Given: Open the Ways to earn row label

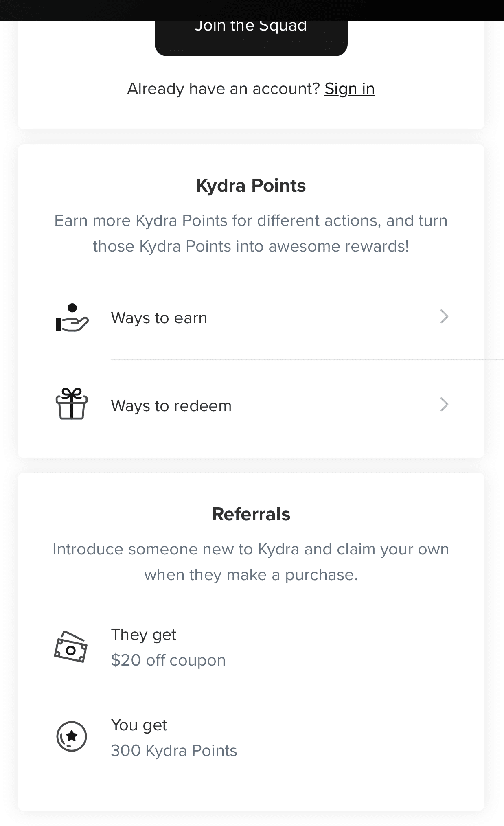Looking at the screenshot, I should tap(159, 318).
